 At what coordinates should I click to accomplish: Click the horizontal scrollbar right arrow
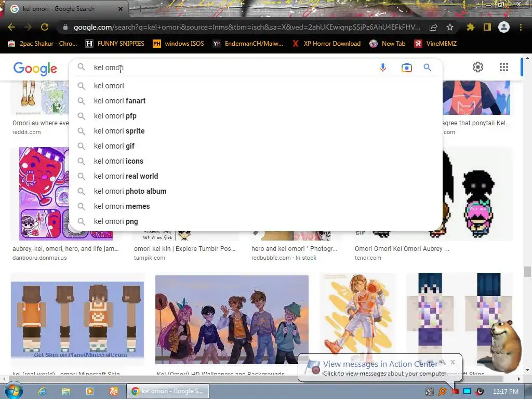point(519,379)
